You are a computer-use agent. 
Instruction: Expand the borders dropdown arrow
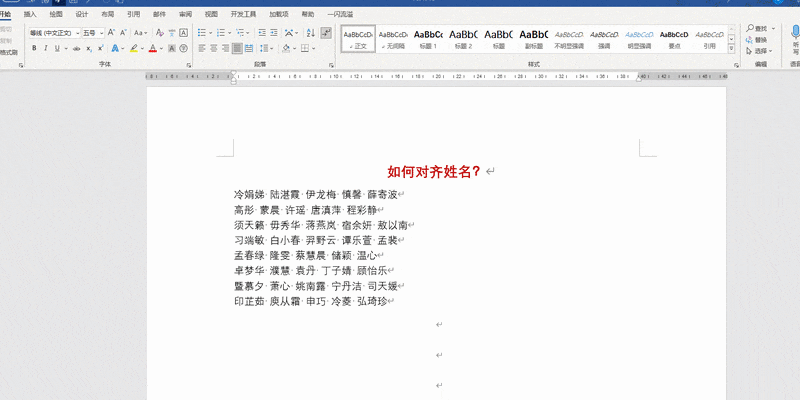313,48
